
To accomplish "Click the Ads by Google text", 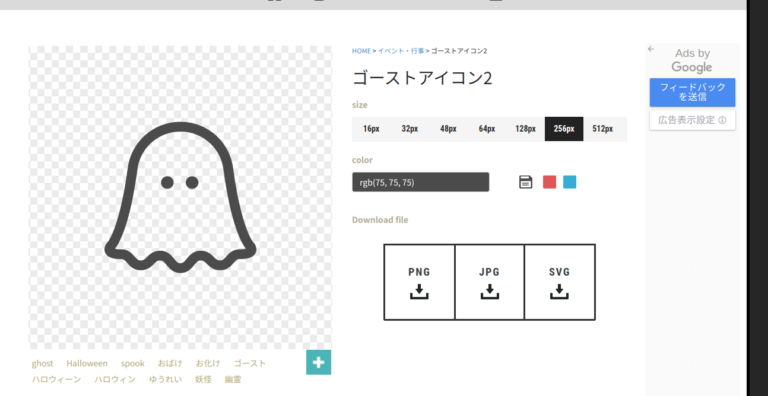I will click(692, 60).
